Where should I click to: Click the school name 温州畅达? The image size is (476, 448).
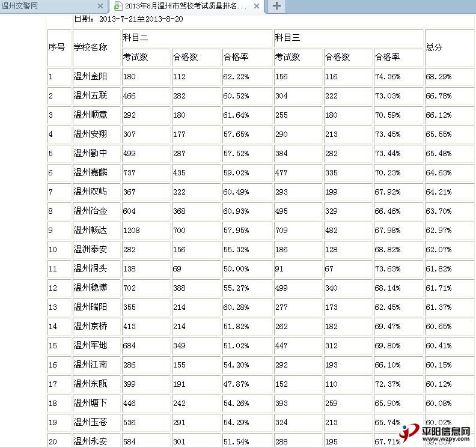[x=91, y=230]
